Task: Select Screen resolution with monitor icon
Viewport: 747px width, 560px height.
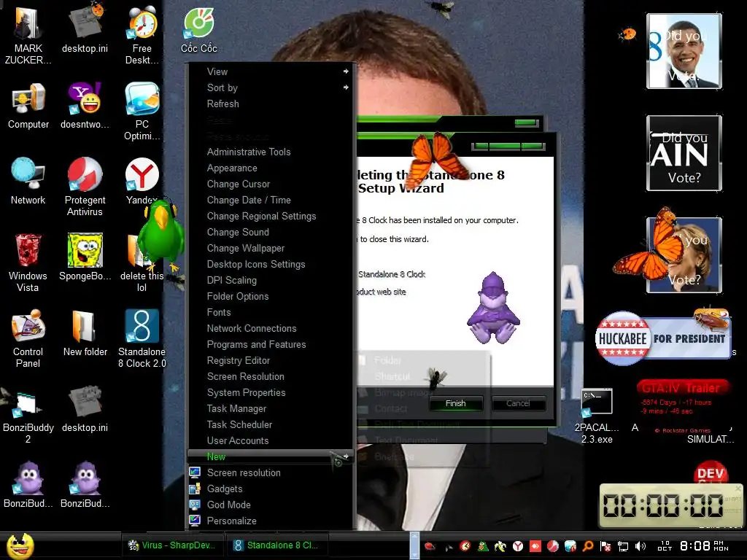Action: (x=271, y=472)
